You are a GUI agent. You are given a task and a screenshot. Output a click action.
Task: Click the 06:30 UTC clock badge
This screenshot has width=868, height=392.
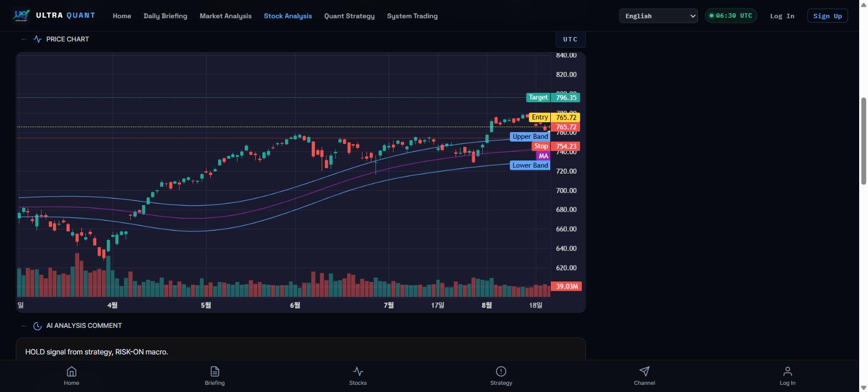point(730,15)
